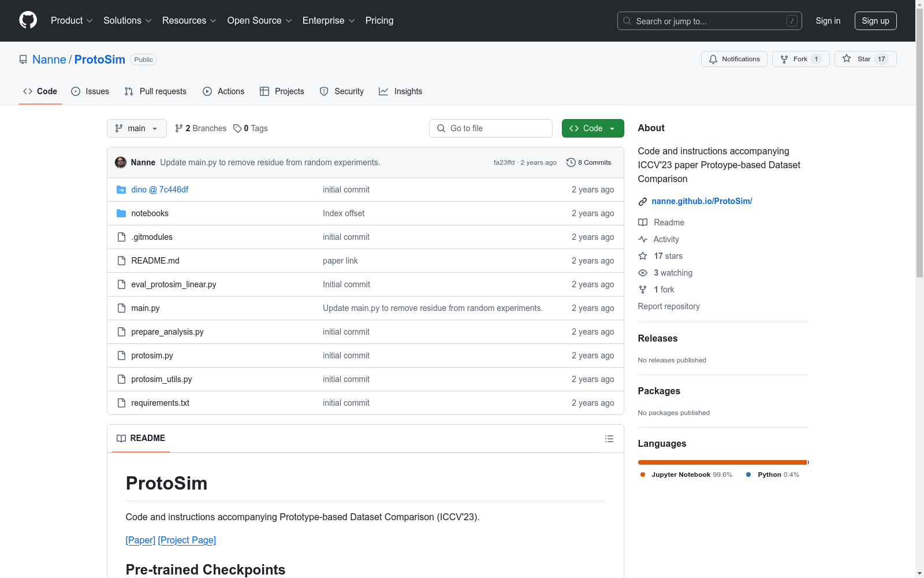Click the protosim_utils.py file icon
The width and height of the screenshot is (924, 578).
(121, 379)
